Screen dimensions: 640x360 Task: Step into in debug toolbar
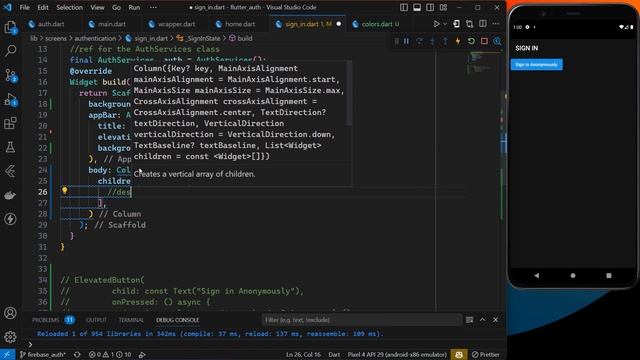pos(432,41)
